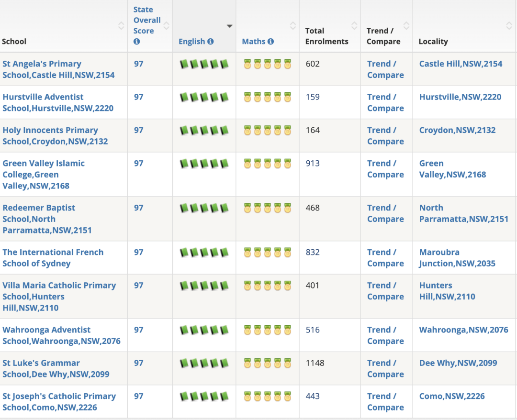Click the score 97 link for St Joseph's Catholic Primary
This screenshot has width=517, height=420.
[x=138, y=396]
